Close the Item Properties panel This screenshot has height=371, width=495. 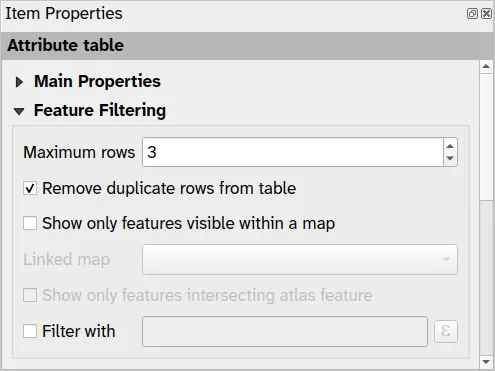(x=486, y=14)
